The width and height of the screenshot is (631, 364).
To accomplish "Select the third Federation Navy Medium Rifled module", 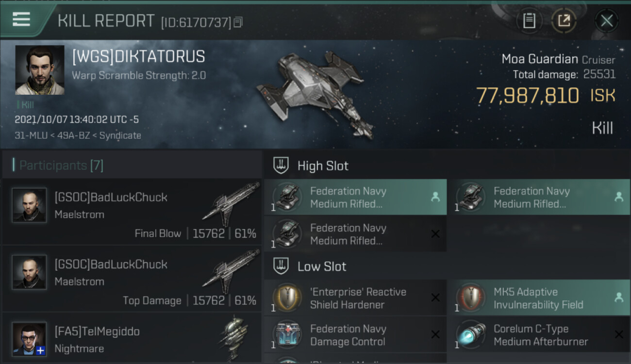I will [355, 234].
